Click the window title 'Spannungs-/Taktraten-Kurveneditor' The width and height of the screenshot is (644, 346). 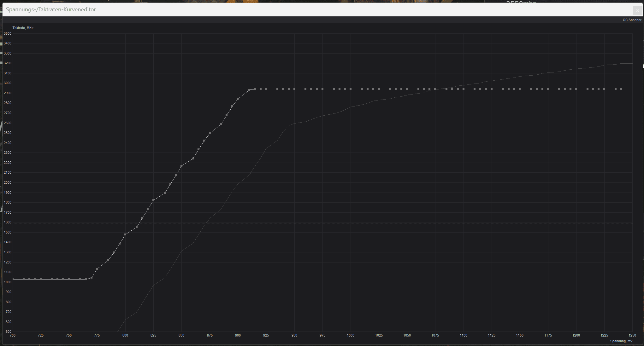51,9
